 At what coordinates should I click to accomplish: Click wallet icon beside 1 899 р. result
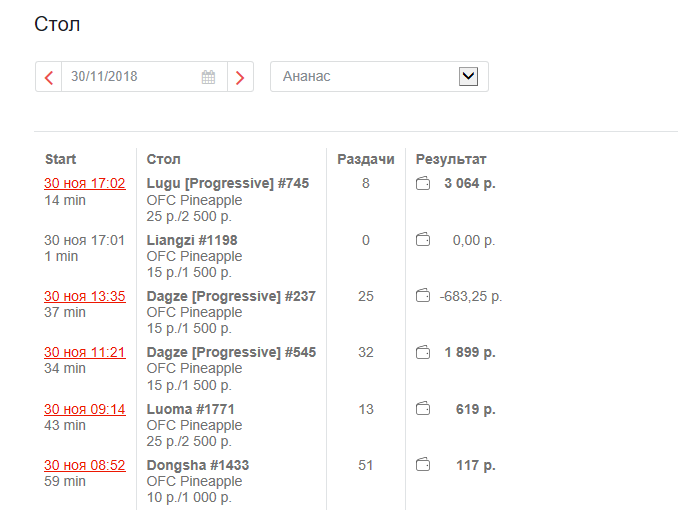pos(424,352)
